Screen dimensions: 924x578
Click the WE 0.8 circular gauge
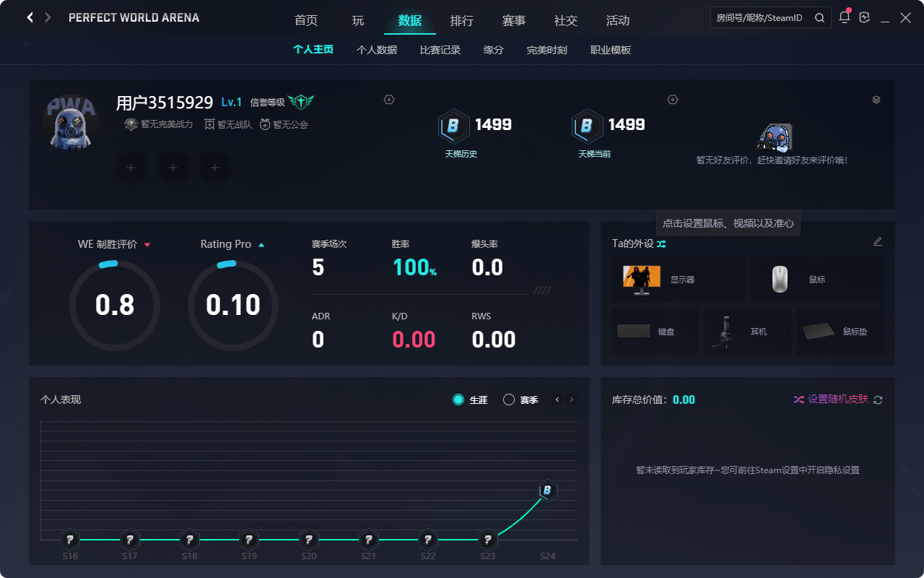(115, 306)
